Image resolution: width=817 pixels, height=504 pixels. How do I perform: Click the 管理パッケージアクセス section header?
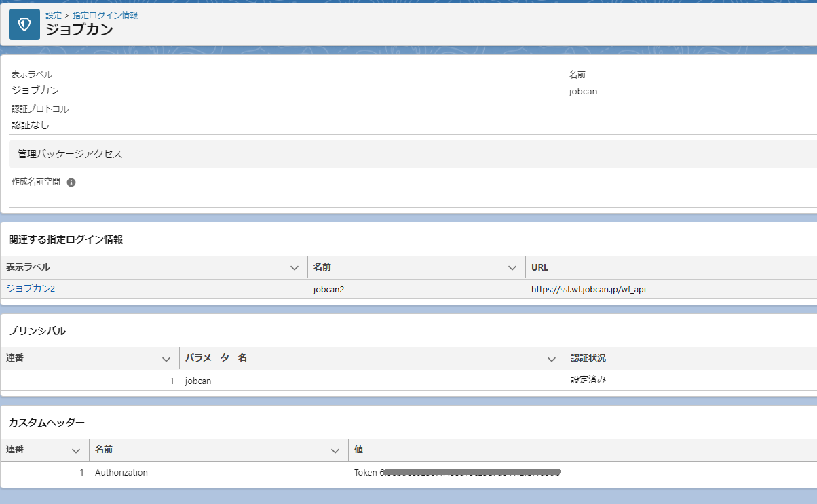coord(413,154)
